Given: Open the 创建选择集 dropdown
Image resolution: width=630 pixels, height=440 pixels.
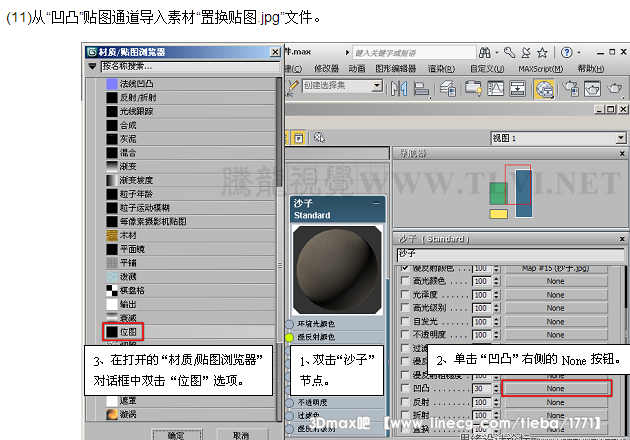Looking at the screenshot, I should point(377,86).
